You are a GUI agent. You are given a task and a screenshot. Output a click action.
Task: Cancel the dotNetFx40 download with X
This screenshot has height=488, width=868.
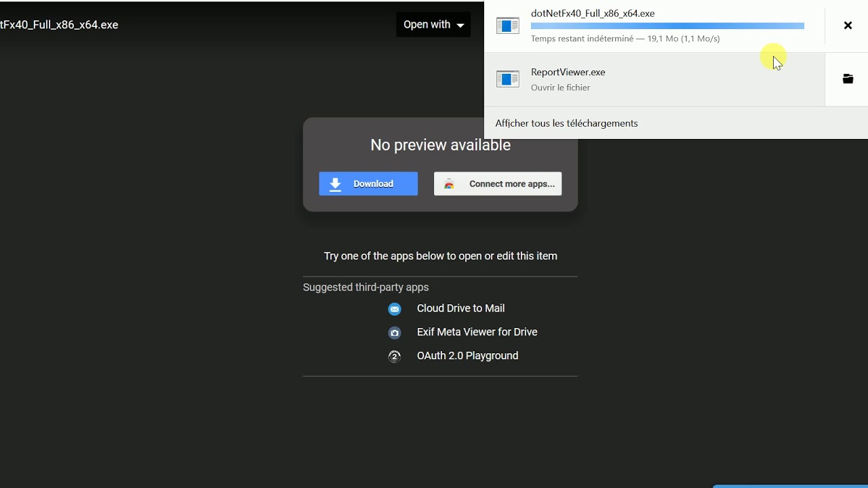pos(848,25)
